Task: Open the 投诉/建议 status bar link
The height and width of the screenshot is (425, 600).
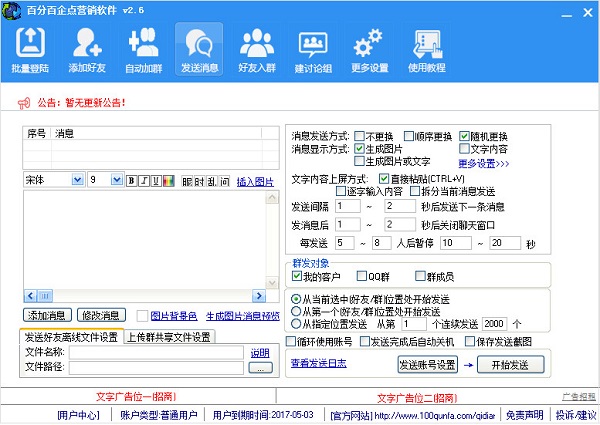Action: pyautogui.click(x=576, y=415)
